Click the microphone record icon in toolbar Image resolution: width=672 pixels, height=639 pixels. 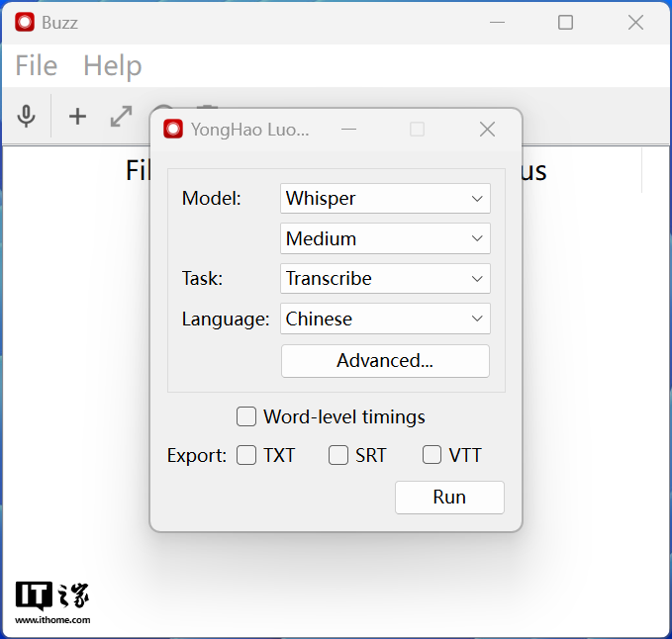click(x=27, y=117)
